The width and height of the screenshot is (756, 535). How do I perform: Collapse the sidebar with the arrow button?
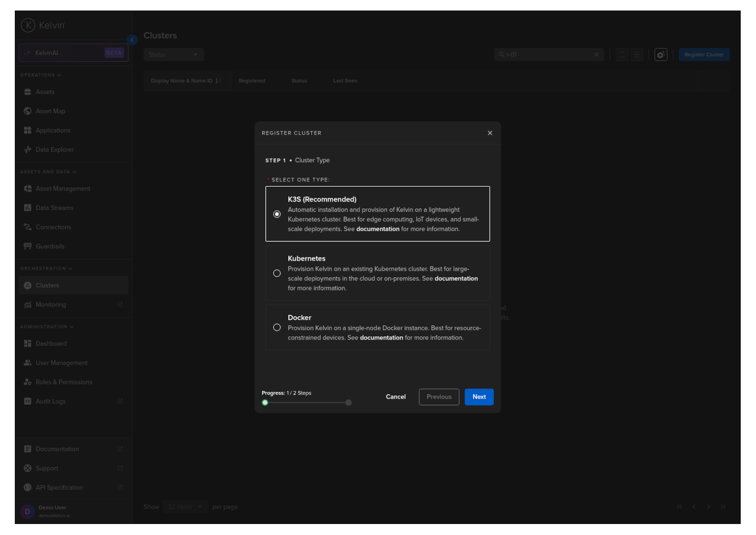pyautogui.click(x=132, y=40)
